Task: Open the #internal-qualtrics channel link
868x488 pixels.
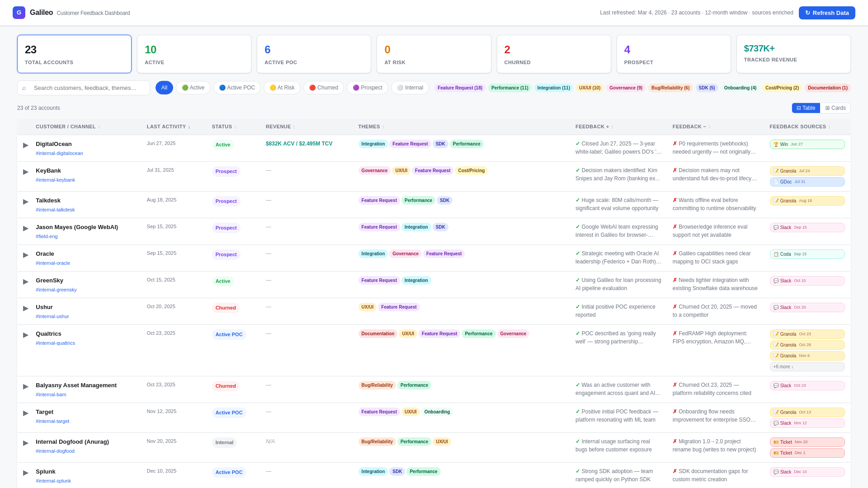Action: 55,343
